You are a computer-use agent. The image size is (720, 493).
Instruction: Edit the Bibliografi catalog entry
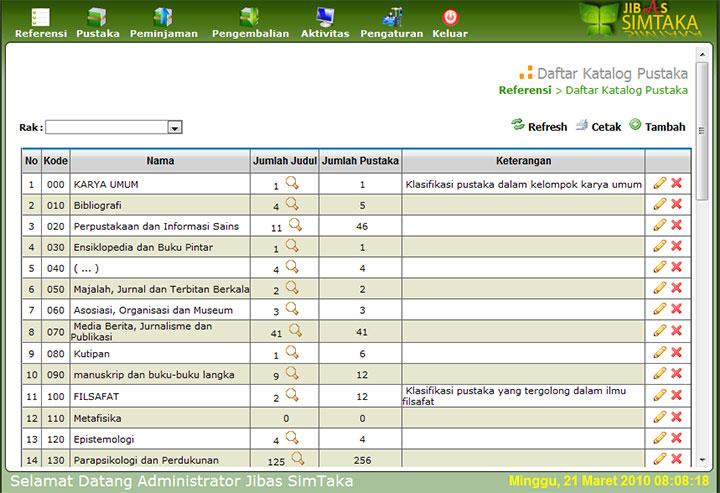tap(660, 204)
